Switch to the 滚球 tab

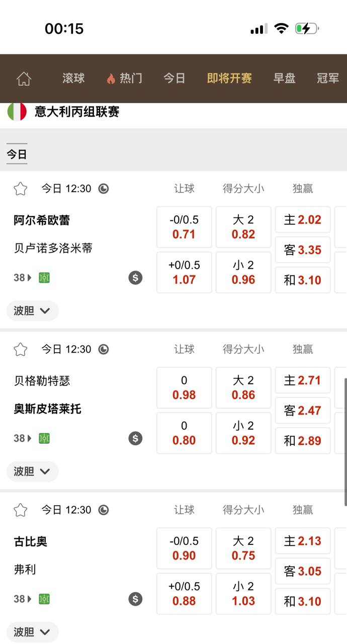[x=73, y=78]
